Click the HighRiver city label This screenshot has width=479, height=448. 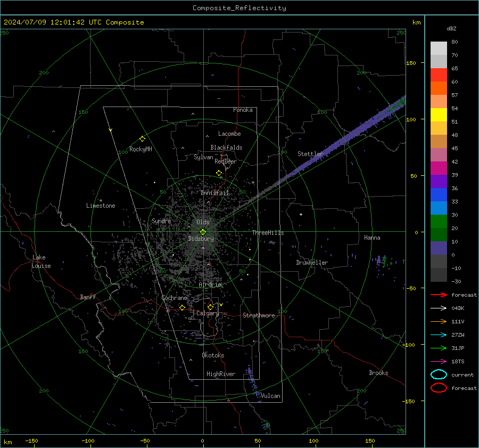click(221, 374)
